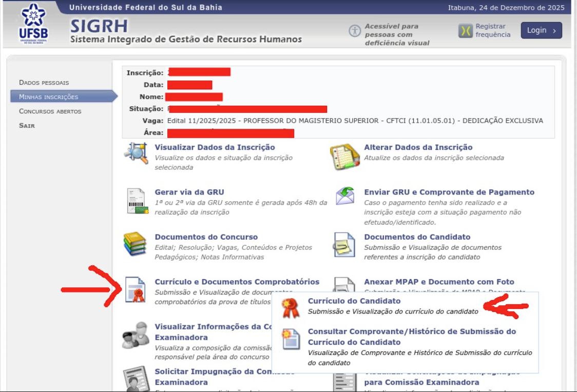Click the notepad icon for Alterar Dados da Inscrição

click(344, 156)
